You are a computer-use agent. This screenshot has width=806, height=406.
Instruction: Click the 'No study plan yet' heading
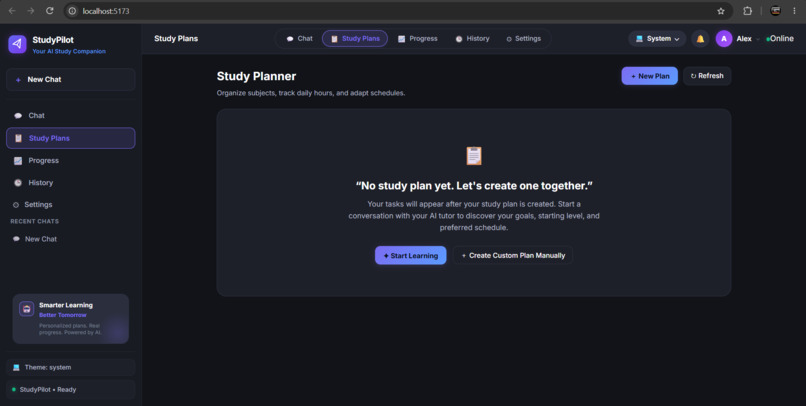pos(474,186)
